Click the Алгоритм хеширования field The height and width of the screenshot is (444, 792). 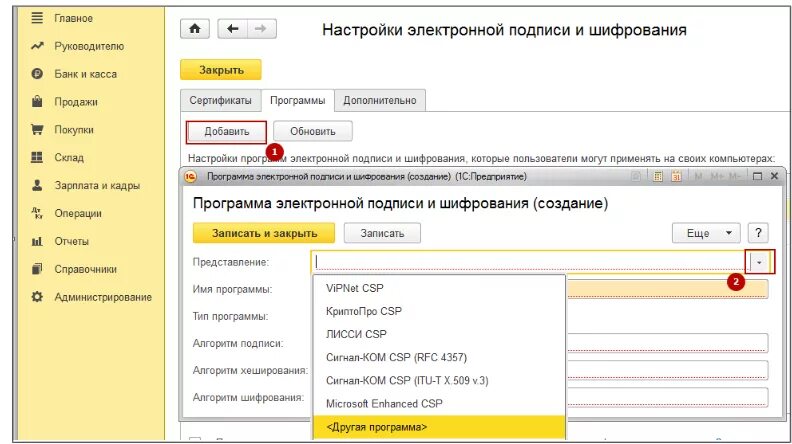(x=667, y=370)
